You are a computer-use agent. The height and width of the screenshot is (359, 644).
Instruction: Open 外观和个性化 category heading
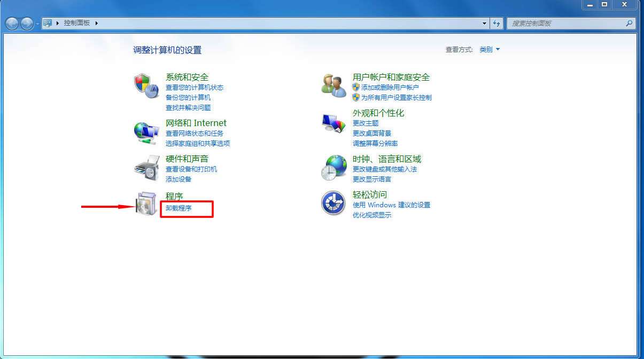378,113
